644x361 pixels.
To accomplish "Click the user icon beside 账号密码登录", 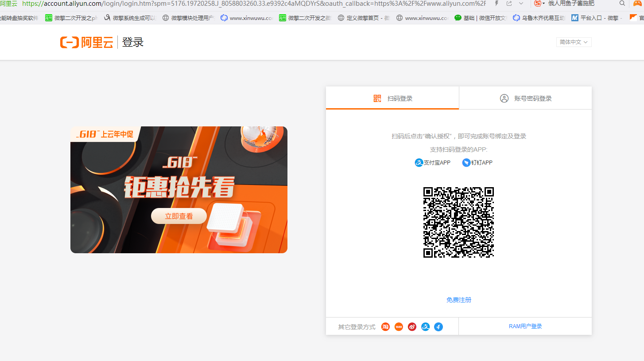I will (x=504, y=98).
